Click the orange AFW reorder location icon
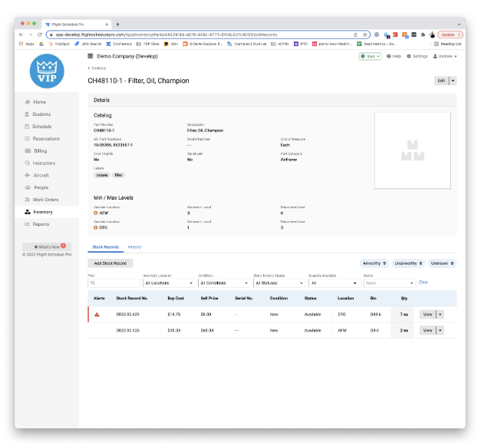Viewport: 504px width, 443px height. click(95, 213)
